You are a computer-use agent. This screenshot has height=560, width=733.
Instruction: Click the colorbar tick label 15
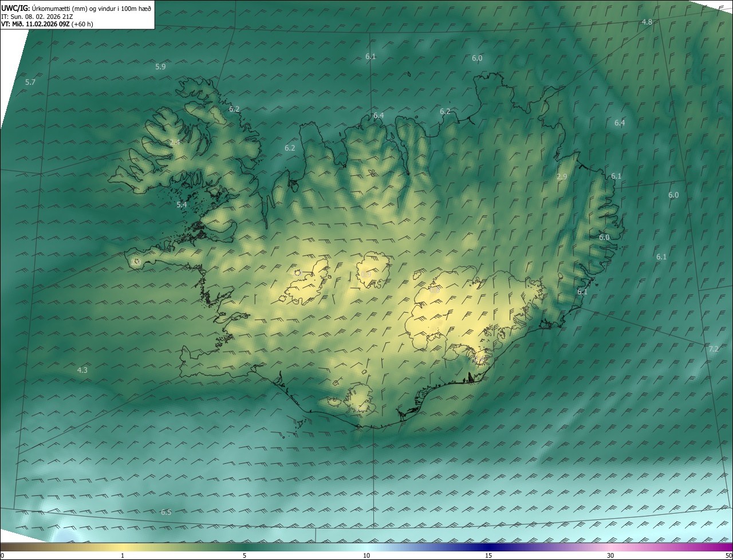(x=488, y=555)
